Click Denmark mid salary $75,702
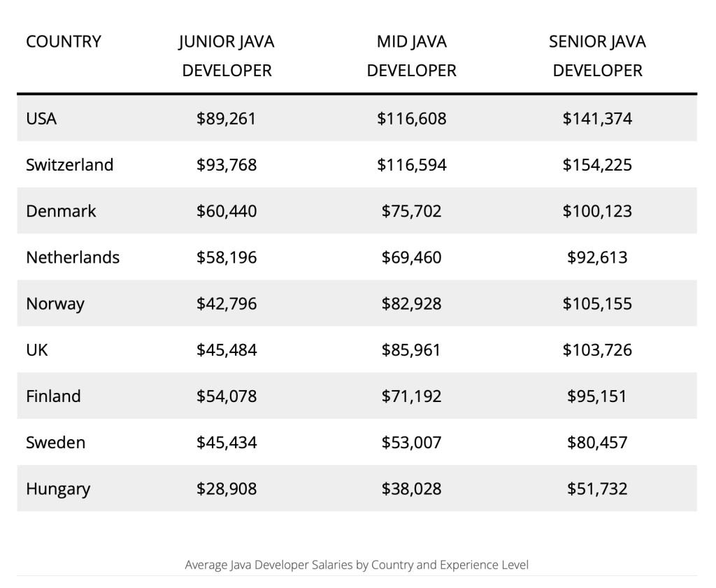716x588 pixels. click(411, 211)
